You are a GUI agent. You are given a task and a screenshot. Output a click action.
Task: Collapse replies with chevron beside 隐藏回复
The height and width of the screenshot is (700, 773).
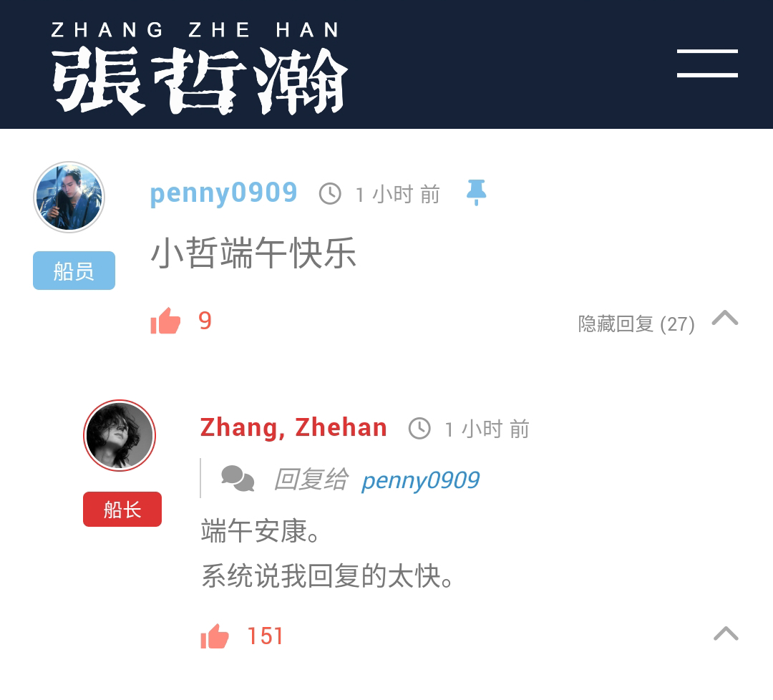[x=724, y=318]
